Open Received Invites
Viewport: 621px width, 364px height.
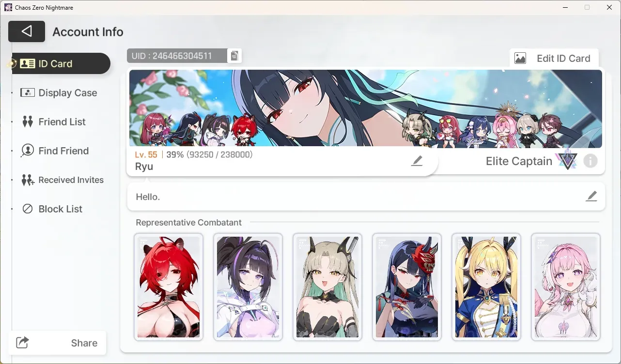[62, 180]
